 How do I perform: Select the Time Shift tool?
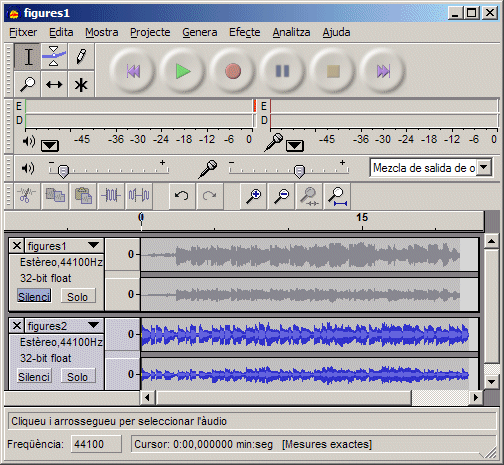tap(54, 84)
